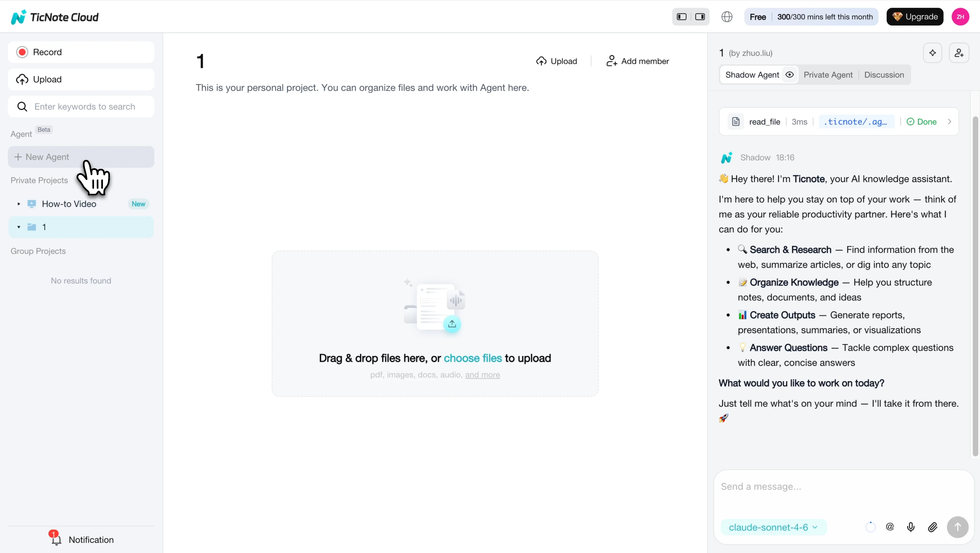This screenshot has width=980, height=553.
Task: Click Upload in project header
Action: pyautogui.click(x=557, y=61)
